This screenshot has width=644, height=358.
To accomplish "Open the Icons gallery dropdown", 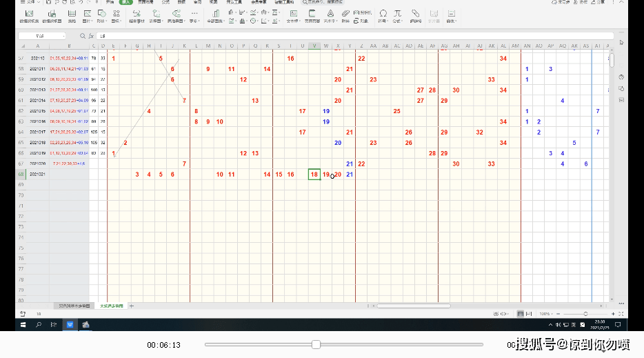I will pos(117,16).
